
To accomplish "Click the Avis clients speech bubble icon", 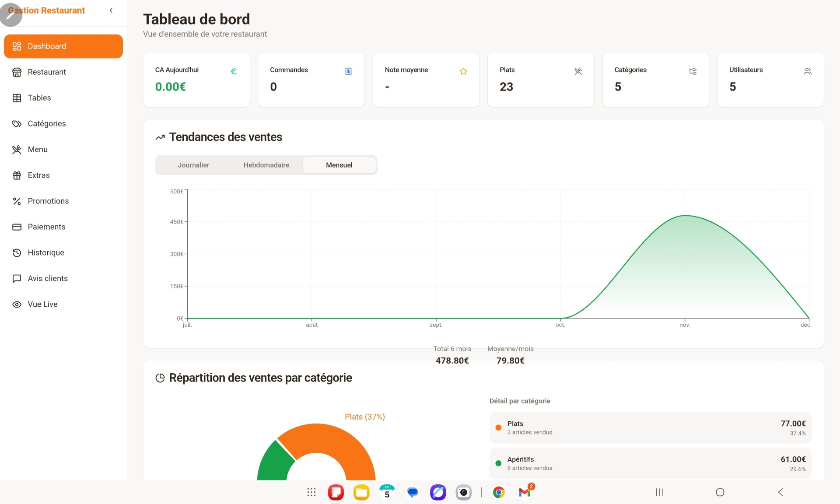I will click(x=17, y=279).
